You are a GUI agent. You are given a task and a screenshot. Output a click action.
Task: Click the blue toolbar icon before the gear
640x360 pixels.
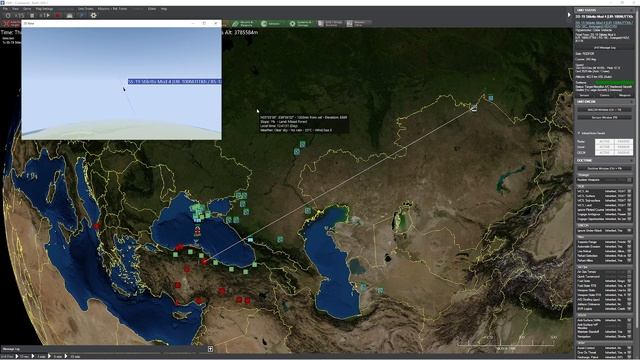82,15
